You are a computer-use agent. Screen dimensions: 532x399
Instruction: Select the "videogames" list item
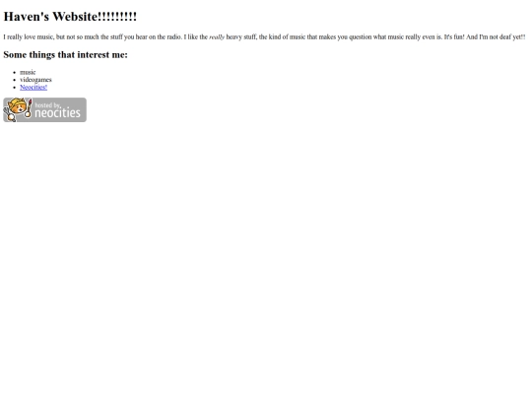(36, 80)
